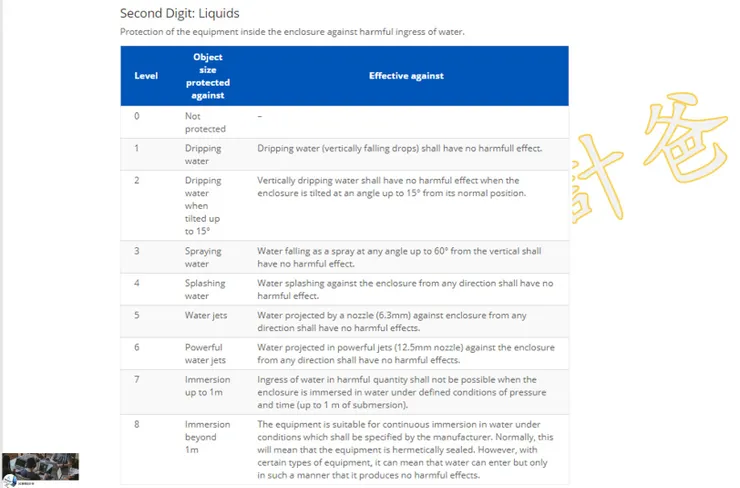Select the 'Immersion up to 1m' cell
This screenshot has width=740, height=488.
pos(208,386)
